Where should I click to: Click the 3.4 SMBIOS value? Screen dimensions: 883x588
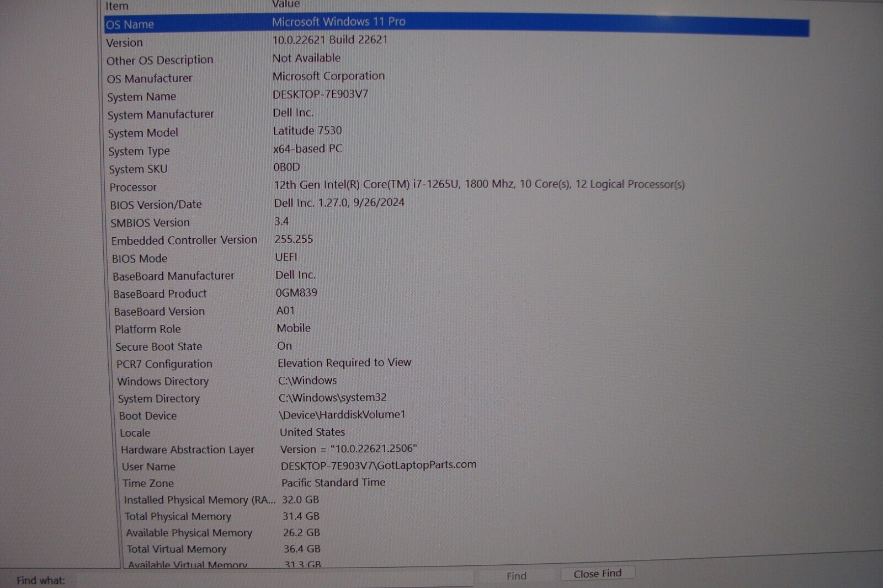pyautogui.click(x=281, y=221)
